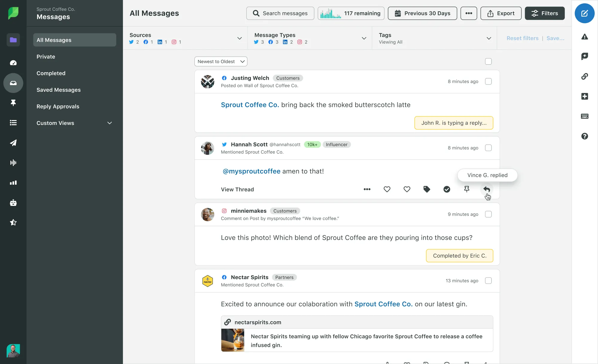The height and width of the screenshot is (364, 598).
Task: Click second heart icon on Hannah Scott message
Action: (x=407, y=189)
